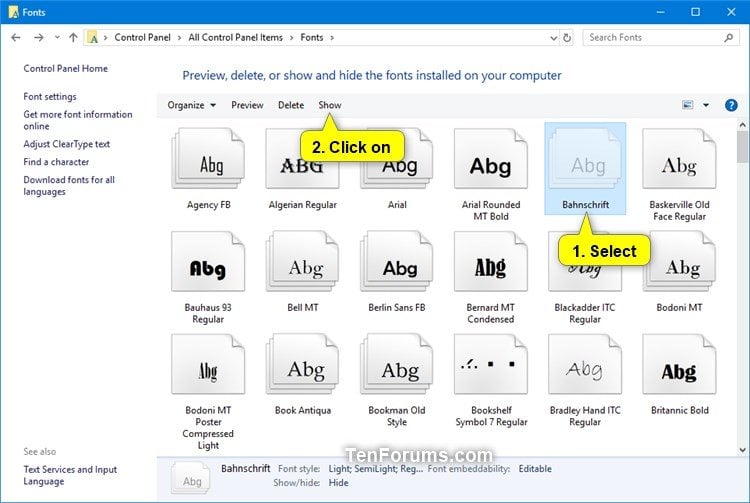This screenshot has width=750, height=503.
Task: Select the Britannic Bold font icon
Action: tap(679, 364)
